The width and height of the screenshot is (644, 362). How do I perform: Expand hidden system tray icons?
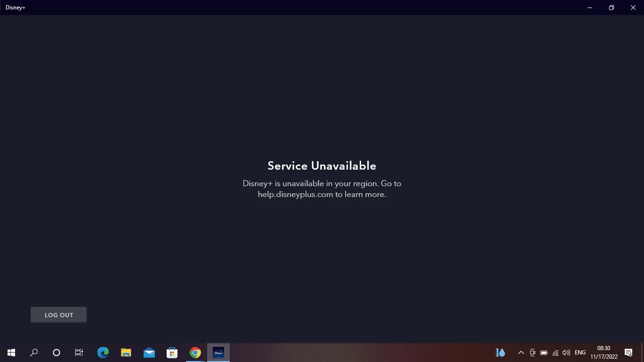(x=521, y=353)
